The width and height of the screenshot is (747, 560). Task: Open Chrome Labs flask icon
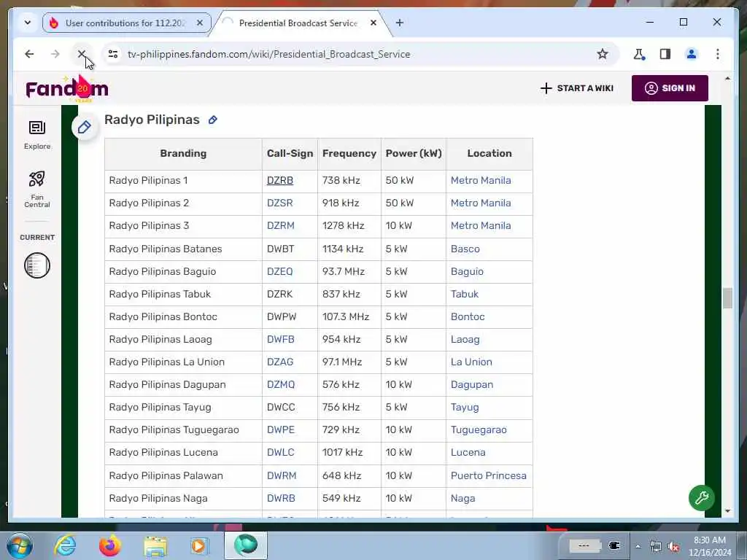tap(639, 54)
